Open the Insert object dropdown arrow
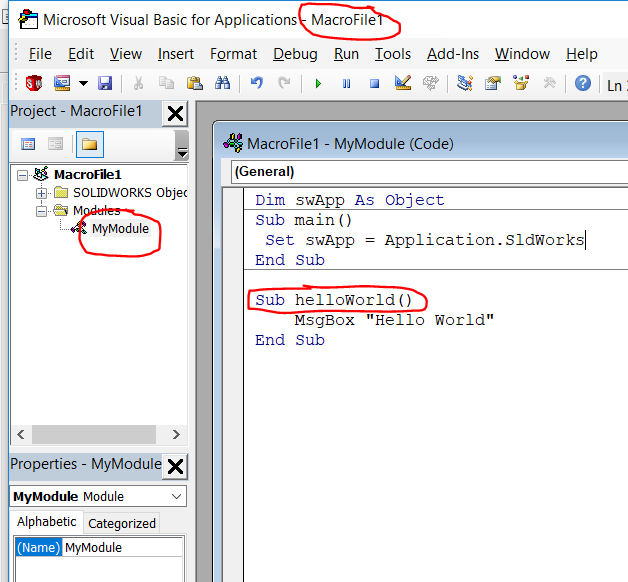Viewport: 628px width, 582px height. coord(83,83)
